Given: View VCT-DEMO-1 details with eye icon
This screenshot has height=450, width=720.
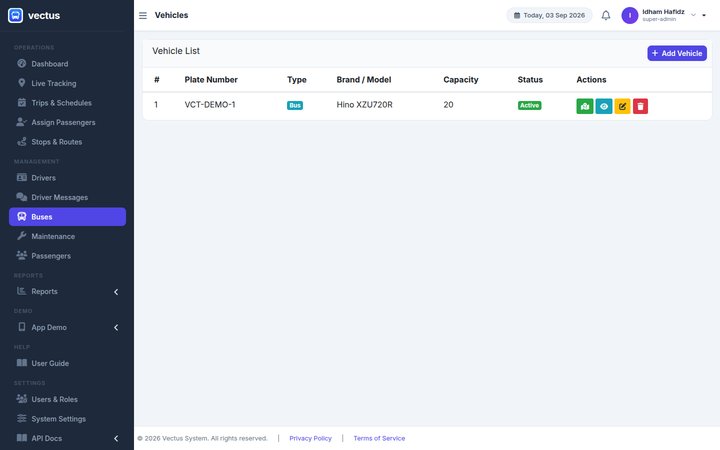Looking at the screenshot, I should click(604, 106).
